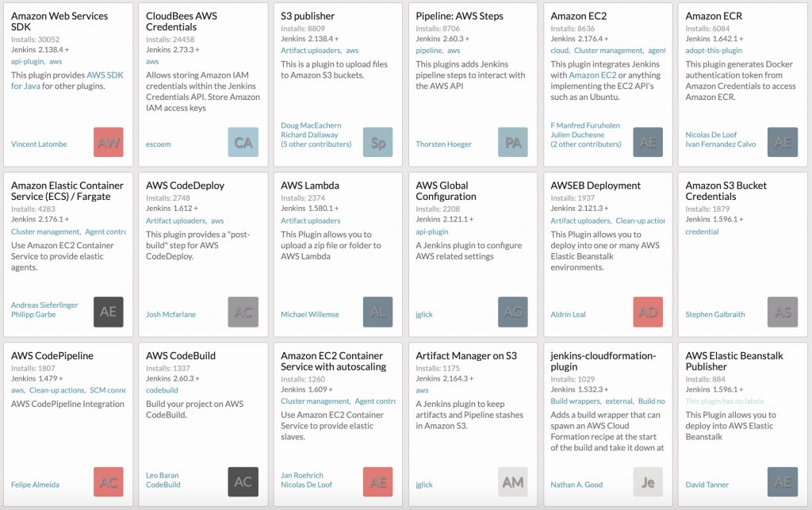Screen dimensions: 812x510
Task: Click the Pipeline AWS Steps avatar icon
Action: click(512, 142)
